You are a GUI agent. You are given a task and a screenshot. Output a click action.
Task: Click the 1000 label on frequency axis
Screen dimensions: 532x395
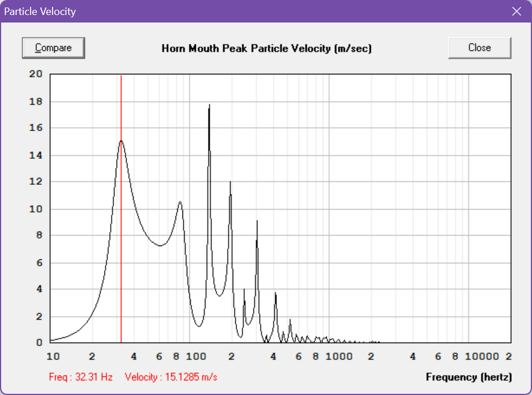339,356
